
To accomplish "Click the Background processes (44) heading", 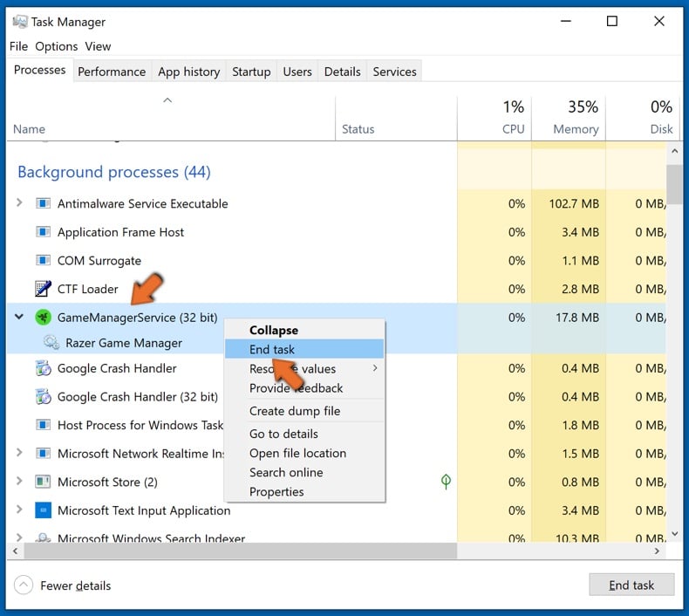I will pos(114,172).
